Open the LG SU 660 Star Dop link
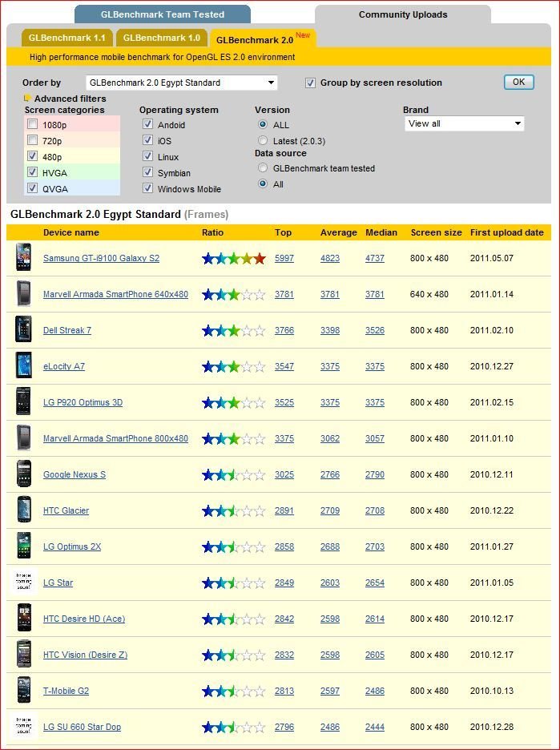 [83, 727]
